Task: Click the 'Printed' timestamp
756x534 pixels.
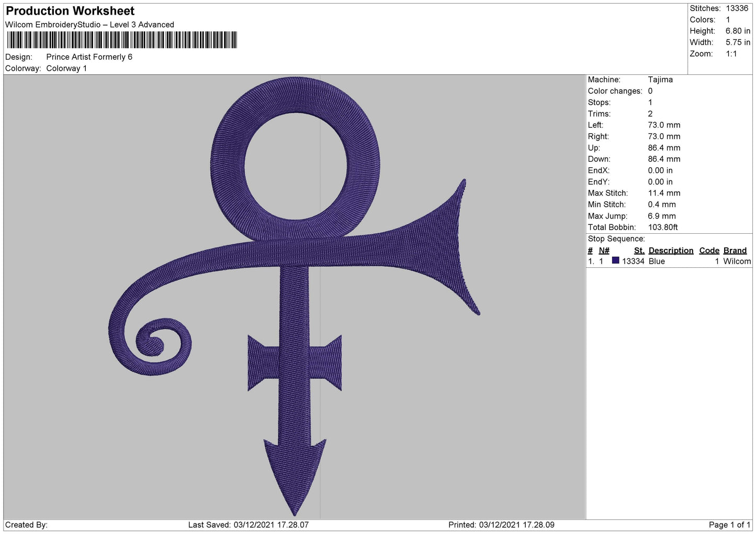Action: 501,525
